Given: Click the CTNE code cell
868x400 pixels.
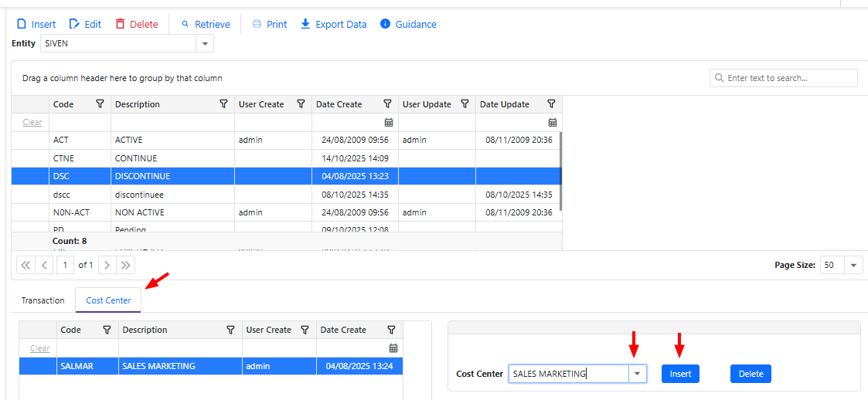Looking at the screenshot, I should tap(80, 158).
